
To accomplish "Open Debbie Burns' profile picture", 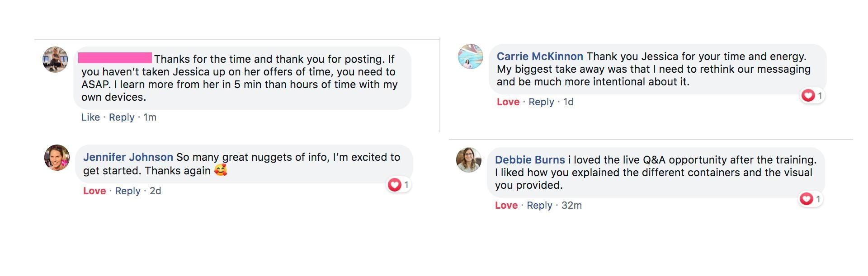I will [x=468, y=160].
